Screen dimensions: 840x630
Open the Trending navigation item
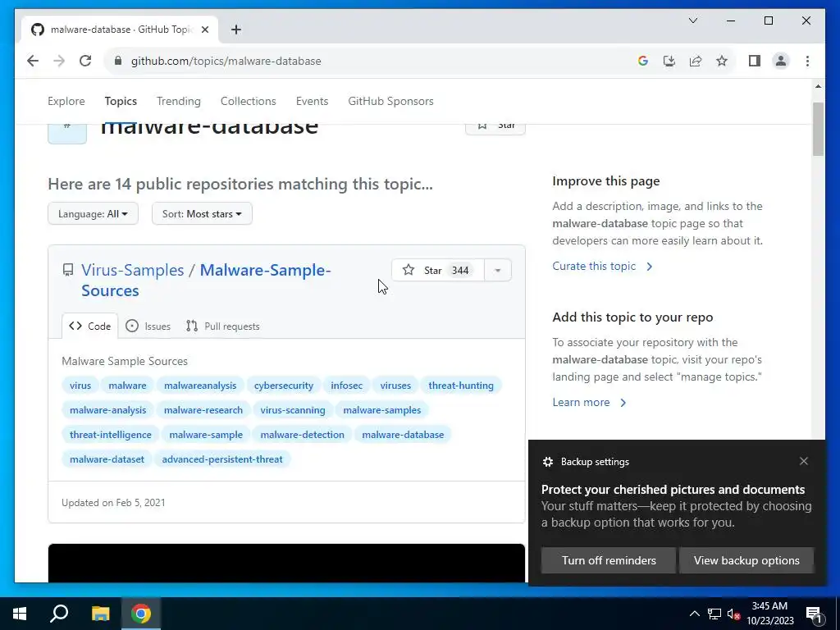(x=178, y=101)
